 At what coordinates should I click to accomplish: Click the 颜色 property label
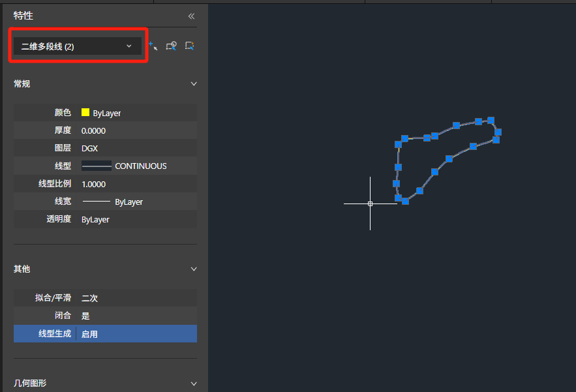pyautogui.click(x=63, y=113)
